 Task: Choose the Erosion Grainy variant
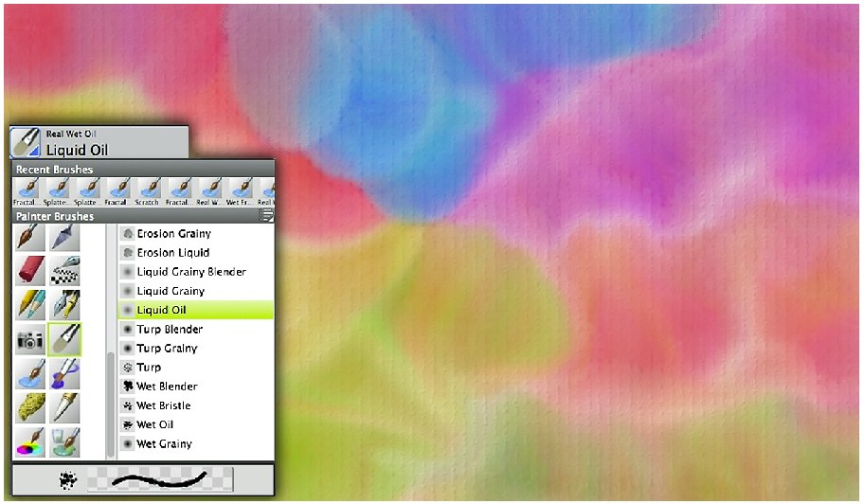[196, 234]
